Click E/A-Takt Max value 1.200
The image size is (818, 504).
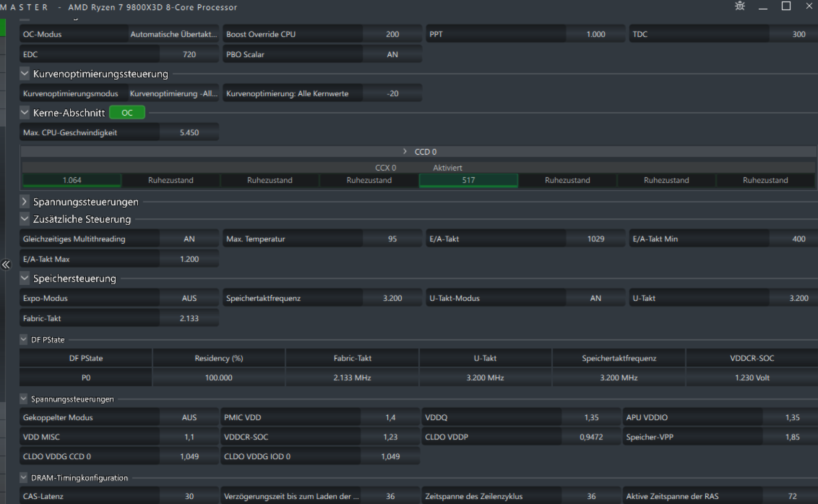(x=189, y=259)
